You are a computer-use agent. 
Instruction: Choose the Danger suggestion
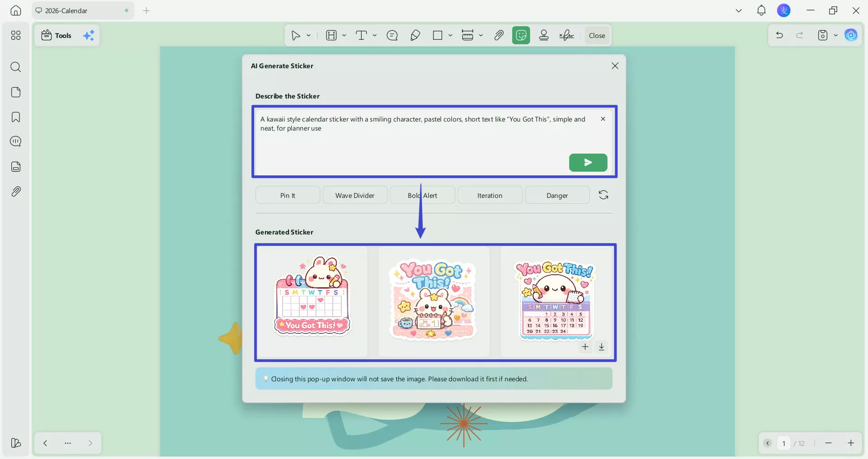(557, 195)
